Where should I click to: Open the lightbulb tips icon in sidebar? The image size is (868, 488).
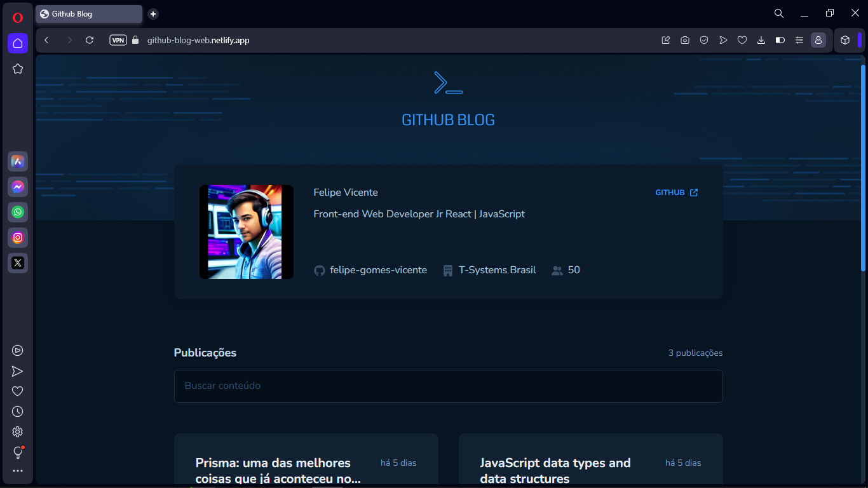pyautogui.click(x=18, y=452)
